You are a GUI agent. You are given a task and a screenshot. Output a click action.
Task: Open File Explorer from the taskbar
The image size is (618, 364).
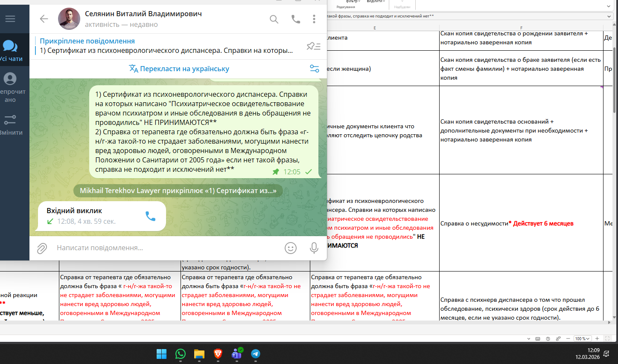[x=199, y=354]
